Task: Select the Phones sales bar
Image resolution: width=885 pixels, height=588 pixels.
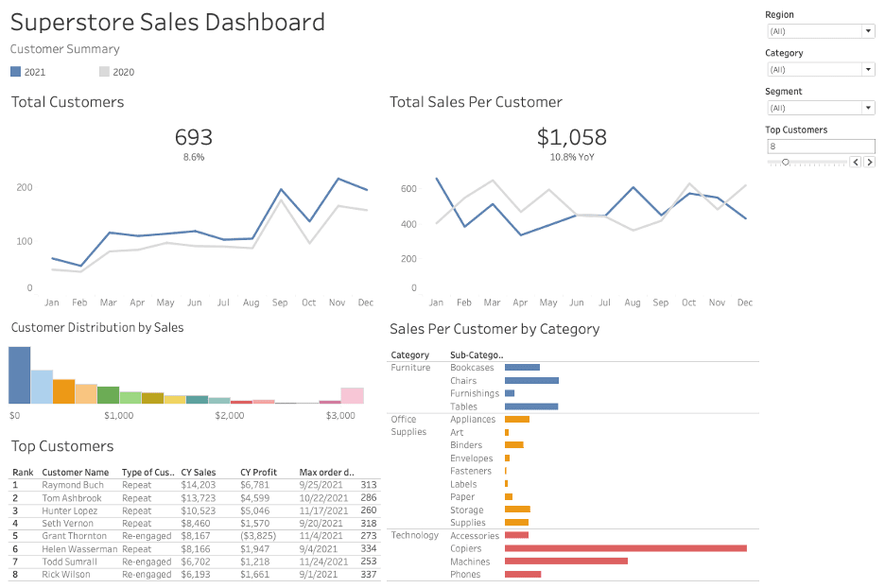Action: (x=523, y=574)
